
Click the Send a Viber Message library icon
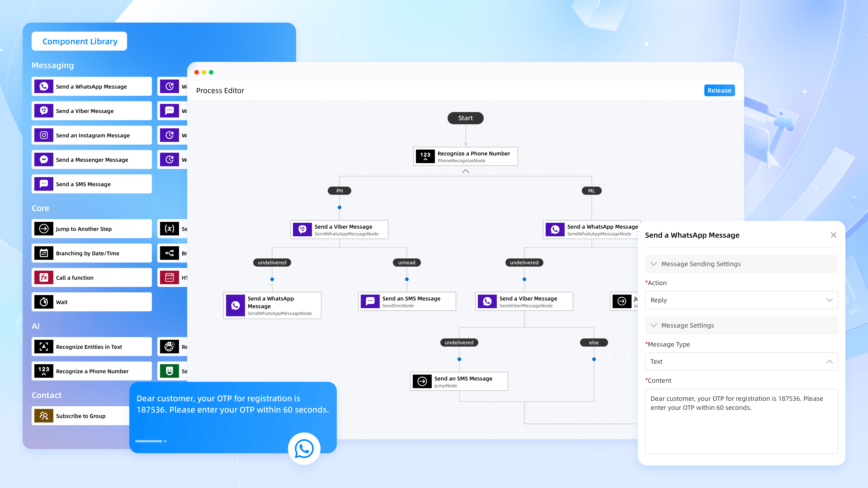(x=44, y=111)
